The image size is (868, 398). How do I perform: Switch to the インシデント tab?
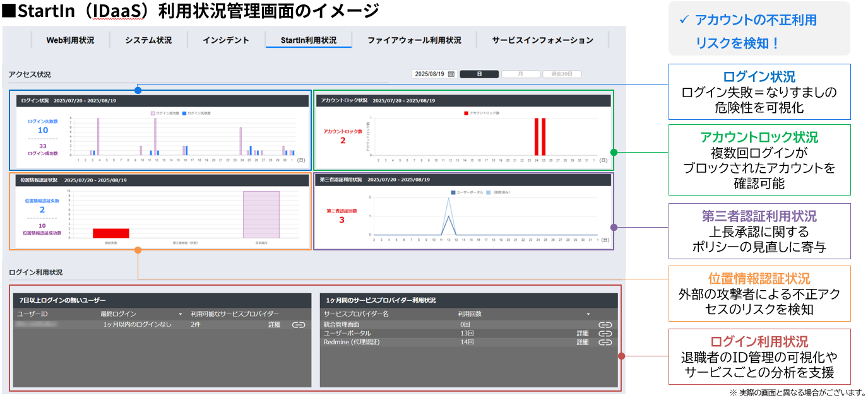225,40
